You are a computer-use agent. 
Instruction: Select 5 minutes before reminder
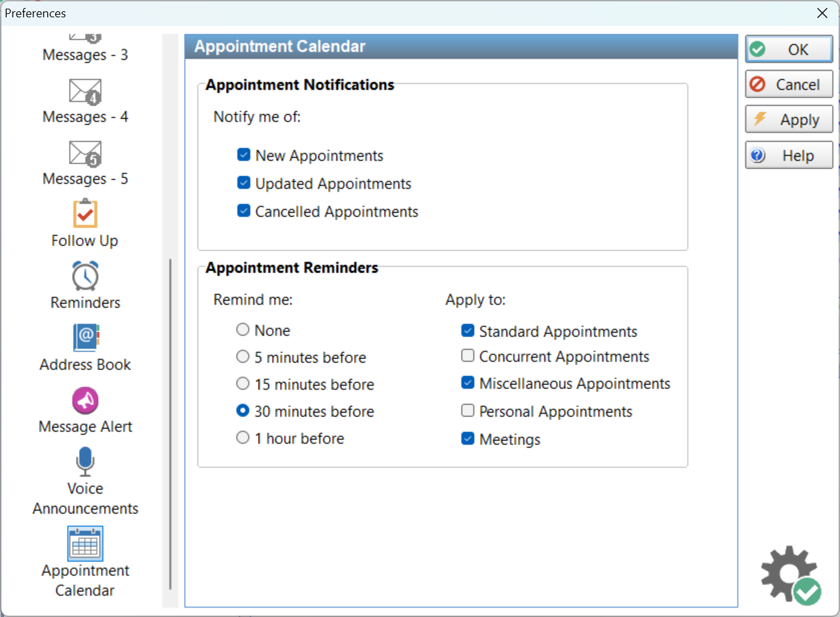tap(243, 357)
